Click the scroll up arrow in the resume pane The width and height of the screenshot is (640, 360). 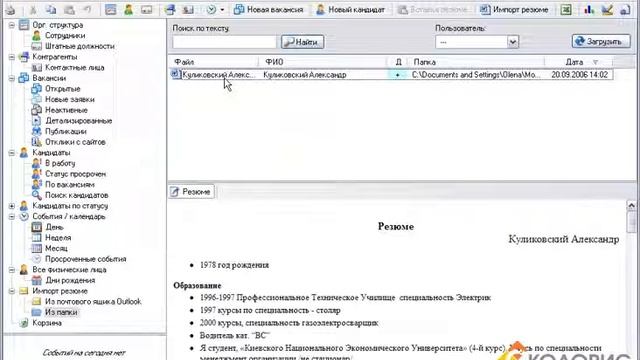click(631, 205)
